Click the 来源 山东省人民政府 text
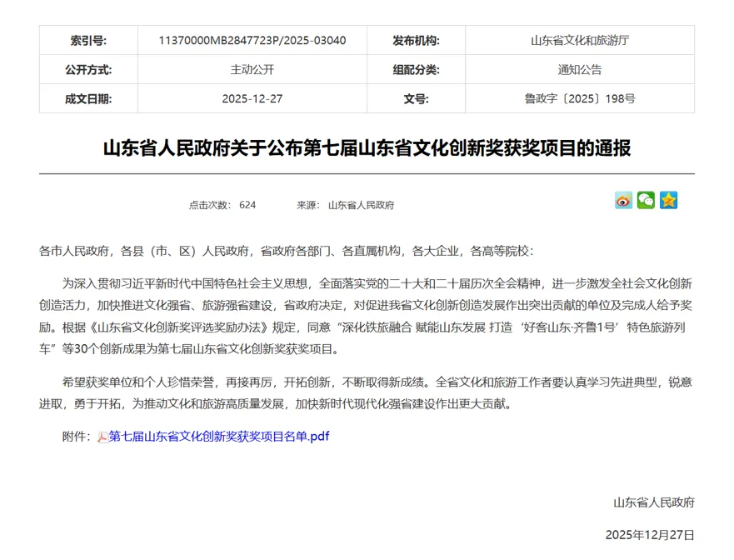 (346, 205)
